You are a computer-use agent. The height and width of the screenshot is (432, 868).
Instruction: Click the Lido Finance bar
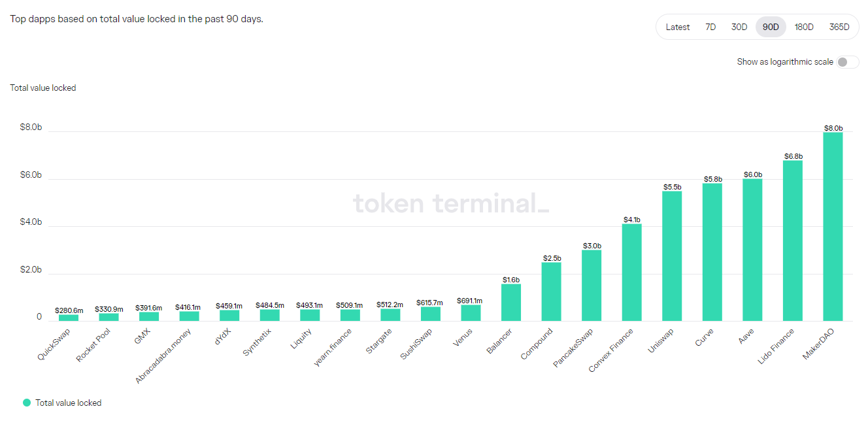(x=792, y=241)
